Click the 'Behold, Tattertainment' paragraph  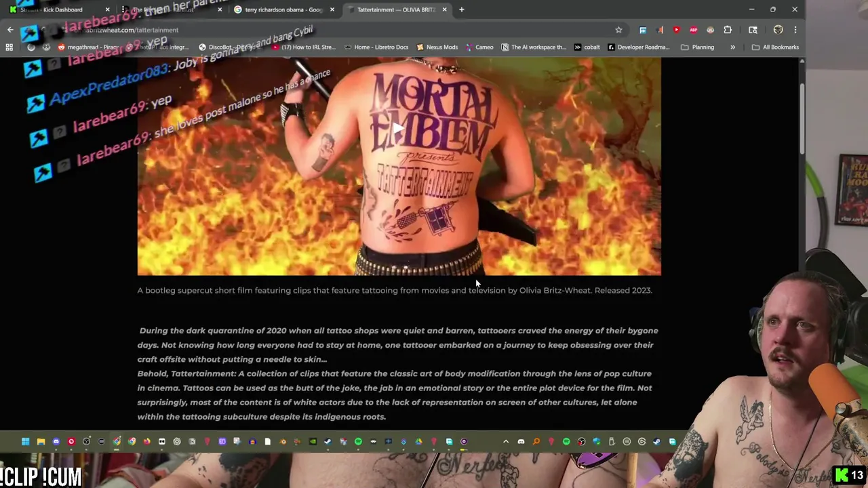click(395, 395)
